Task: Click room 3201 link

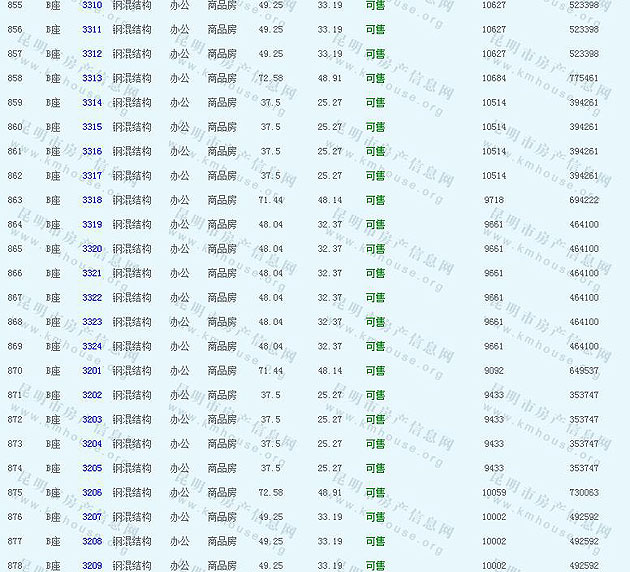Action: (92, 371)
